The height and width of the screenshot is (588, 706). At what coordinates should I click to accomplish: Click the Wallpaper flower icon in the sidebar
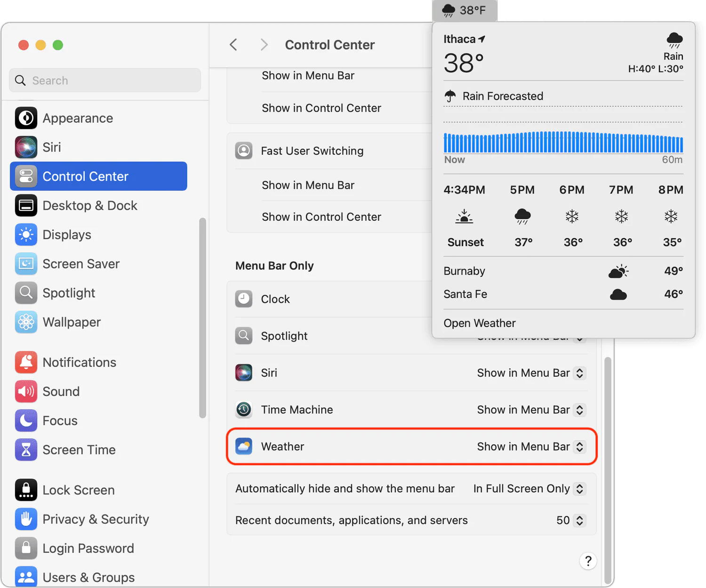click(x=26, y=322)
